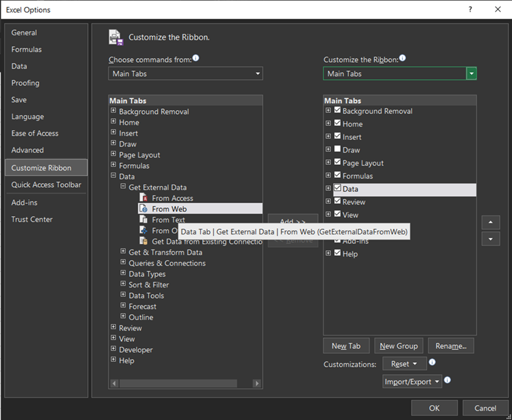Viewport: 512px width, 420px height.
Task: Toggle the Page Layout checkbox
Action: click(x=337, y=162)
